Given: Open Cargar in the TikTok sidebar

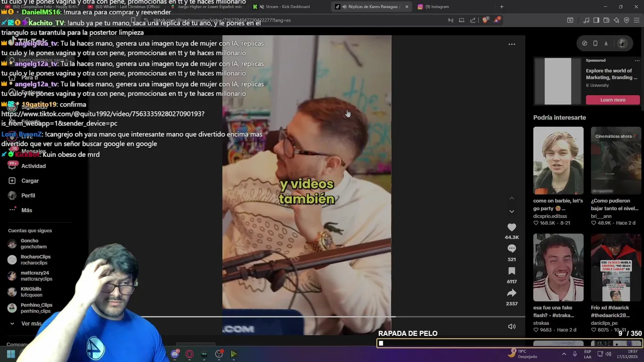Looking at the screenshot, I should click(x=30, y=180).
